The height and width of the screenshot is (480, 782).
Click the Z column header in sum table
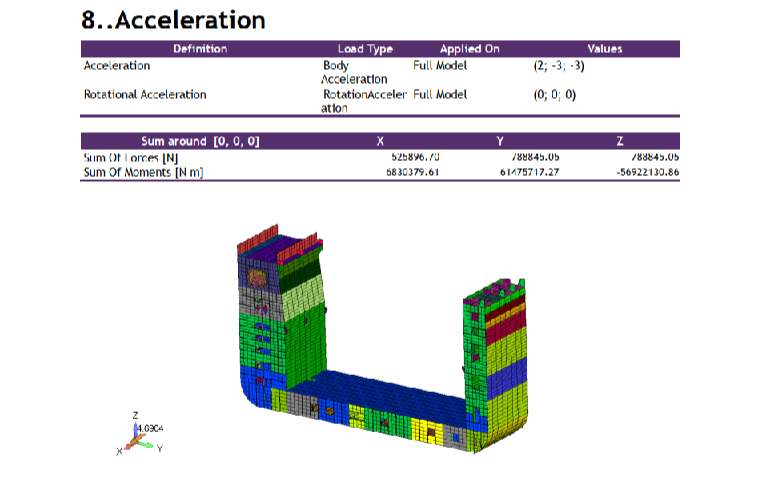pyautogui.click(x=619, y=141)
